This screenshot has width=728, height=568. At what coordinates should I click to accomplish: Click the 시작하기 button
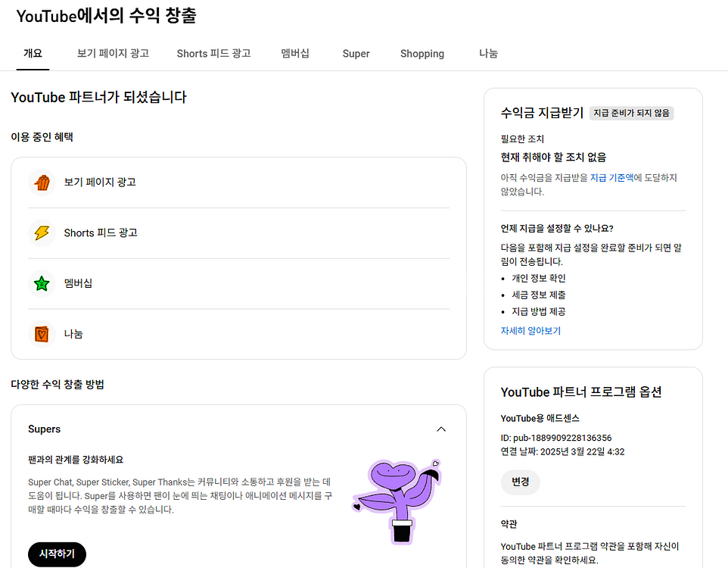(57, 554)
